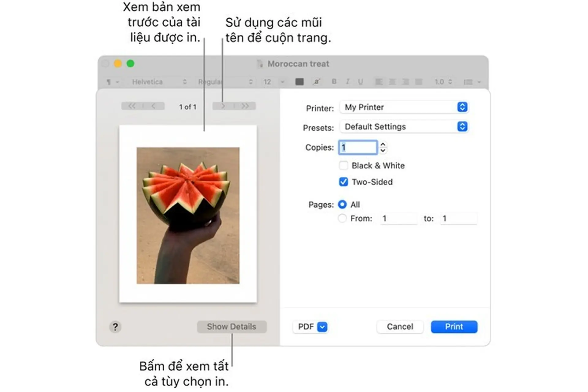Viewport: 588px width, 392px height.
Task: Open Regular typeface dropdown
Action: pyautogui.click(x=225, y=82)
